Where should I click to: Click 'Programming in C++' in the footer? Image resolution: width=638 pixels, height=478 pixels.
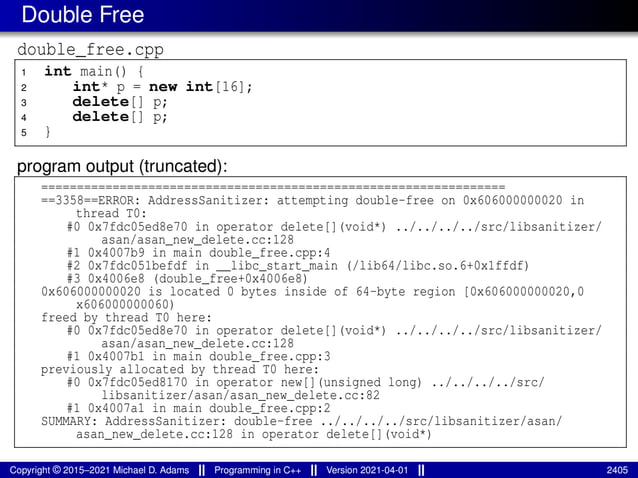[258, 470]
